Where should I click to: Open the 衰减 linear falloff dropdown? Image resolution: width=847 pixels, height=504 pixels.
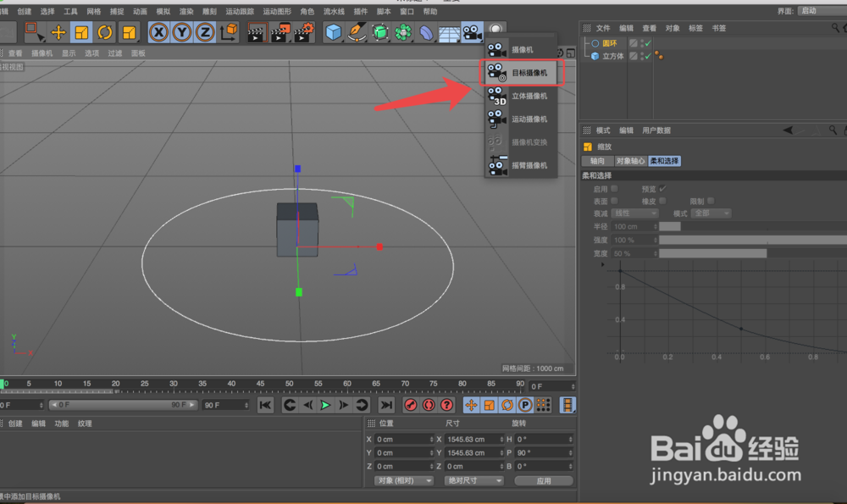(635, 213)
